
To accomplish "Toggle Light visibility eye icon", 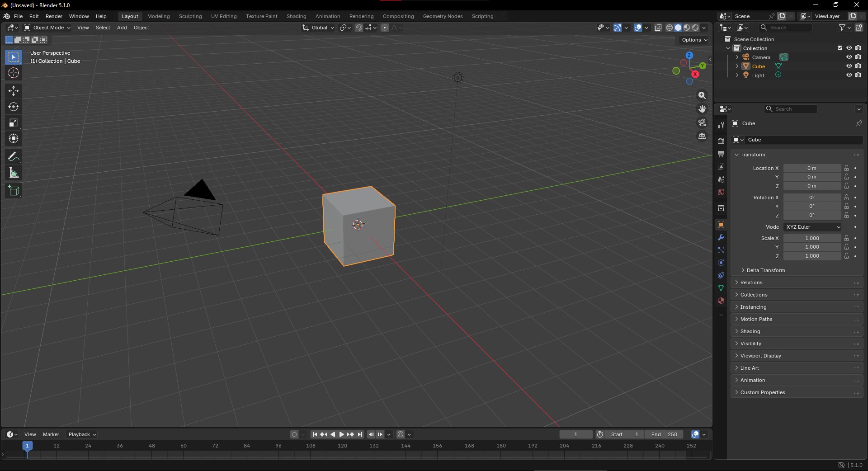I will pyautogui.click(x=849, y=75).
